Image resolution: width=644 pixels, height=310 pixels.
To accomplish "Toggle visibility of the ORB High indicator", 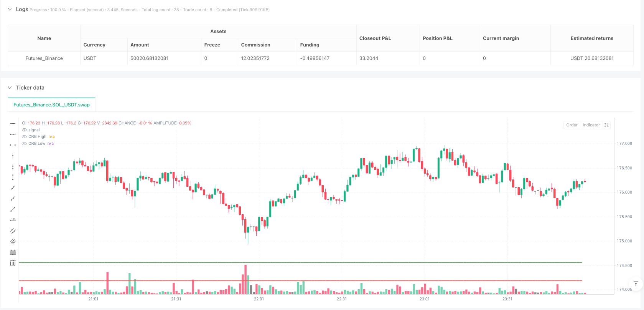I will tap(24, 137).
